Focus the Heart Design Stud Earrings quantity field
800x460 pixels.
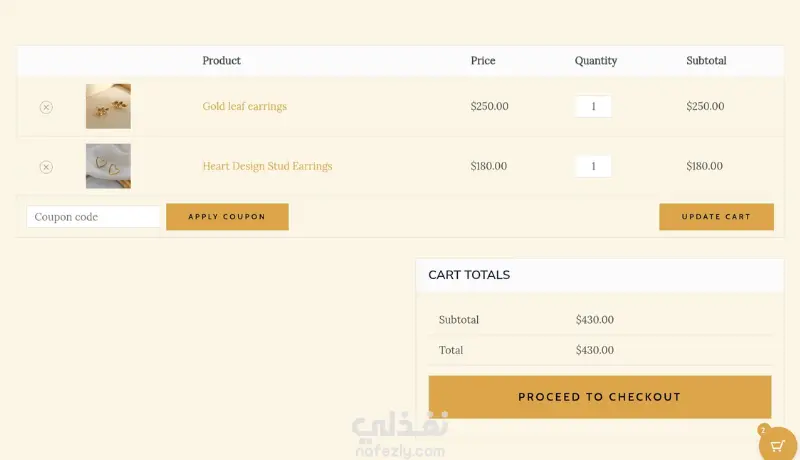click(593, 166)
